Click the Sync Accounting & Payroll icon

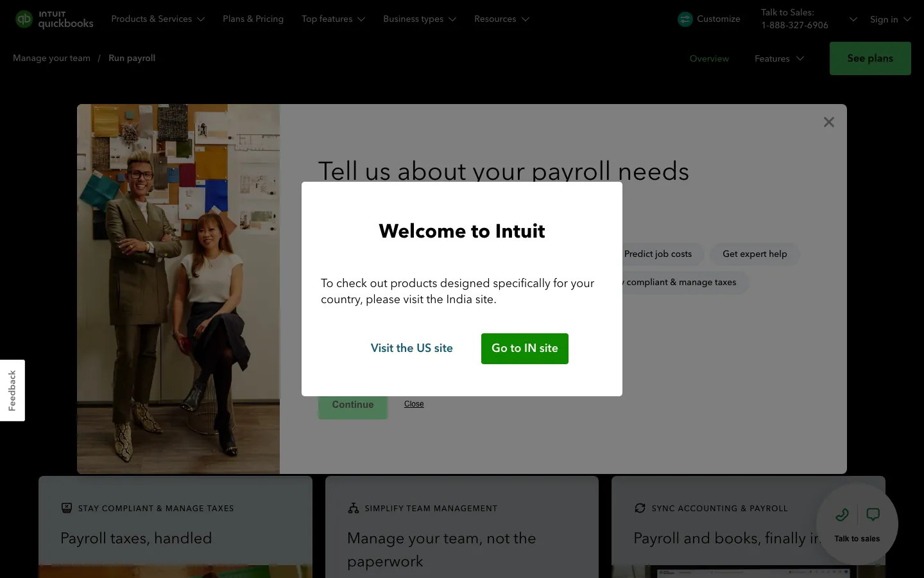point(640,508)
